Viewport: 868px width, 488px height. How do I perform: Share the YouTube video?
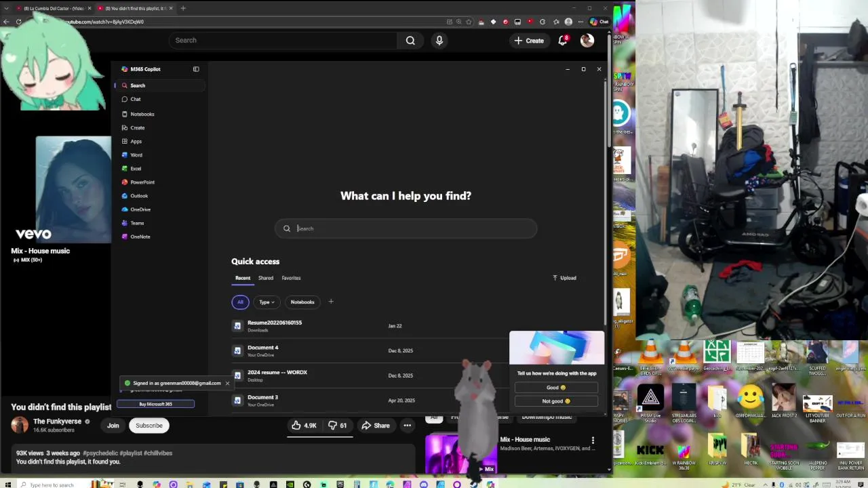375,426
